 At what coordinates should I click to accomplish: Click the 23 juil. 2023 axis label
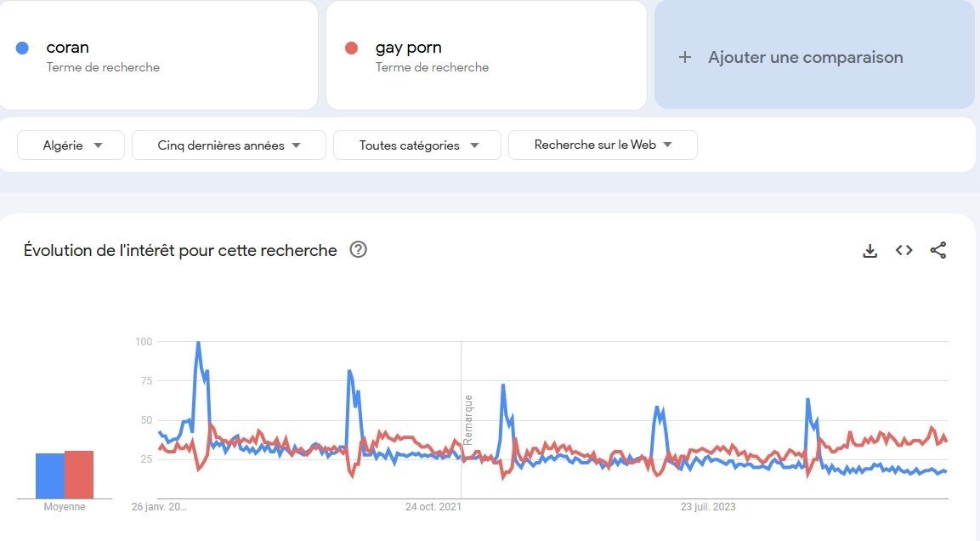708,507
